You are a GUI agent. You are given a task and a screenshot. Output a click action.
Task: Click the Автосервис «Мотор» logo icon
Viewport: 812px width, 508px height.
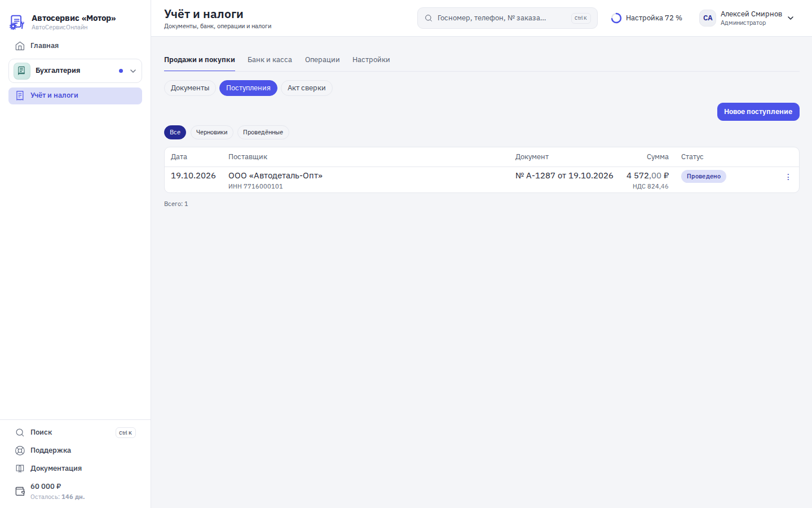(x=17, y=23)
